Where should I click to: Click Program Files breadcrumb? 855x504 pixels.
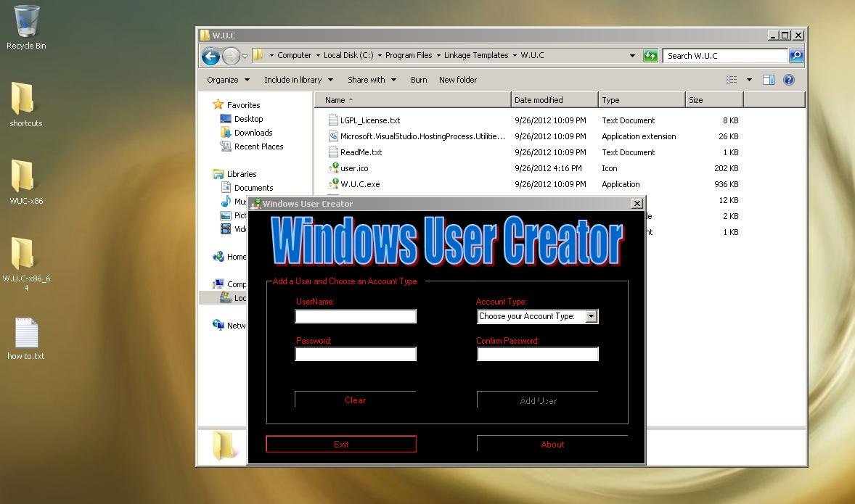pyautogui.click(x=409, y=56)
